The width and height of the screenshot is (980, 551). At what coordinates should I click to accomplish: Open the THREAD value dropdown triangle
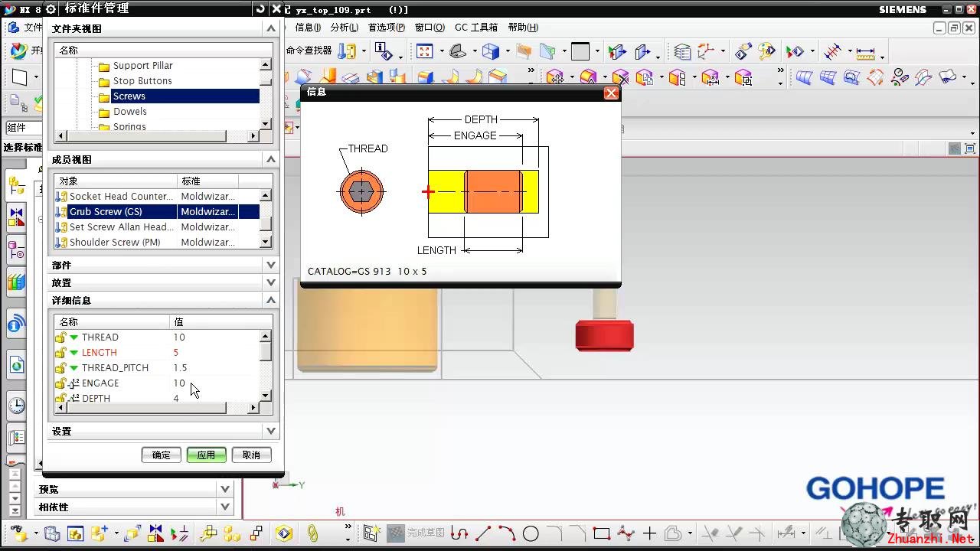[74, 337]
